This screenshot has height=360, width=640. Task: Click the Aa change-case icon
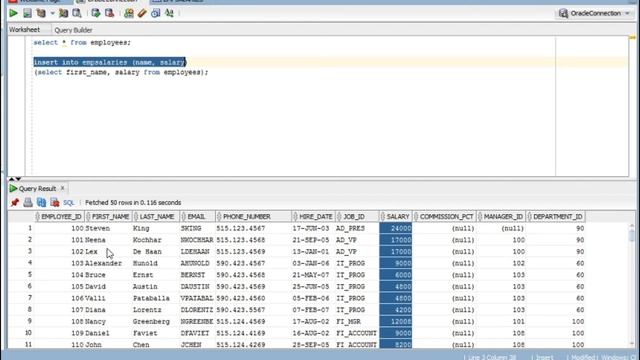[169, 13]
